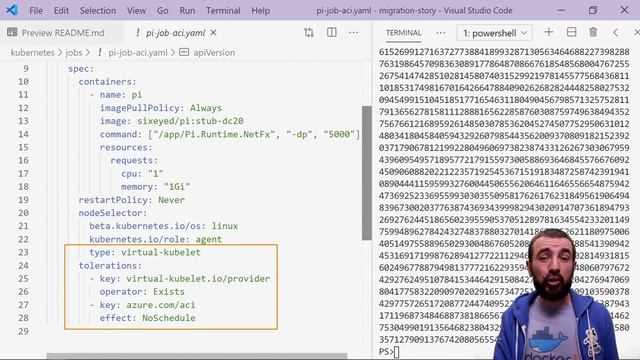This screenshot has height=360, width=640.
Task: Open the Go menu
Action: pos(162,11)
